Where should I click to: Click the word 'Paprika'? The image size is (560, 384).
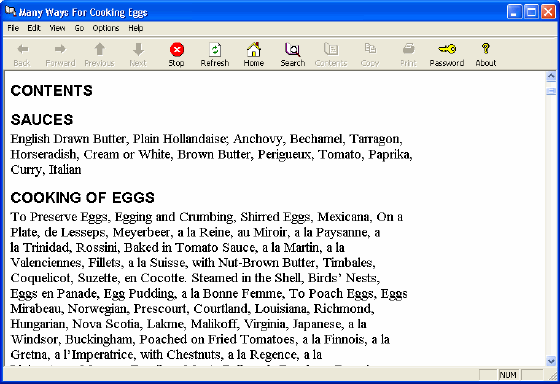tap(389, 154)
